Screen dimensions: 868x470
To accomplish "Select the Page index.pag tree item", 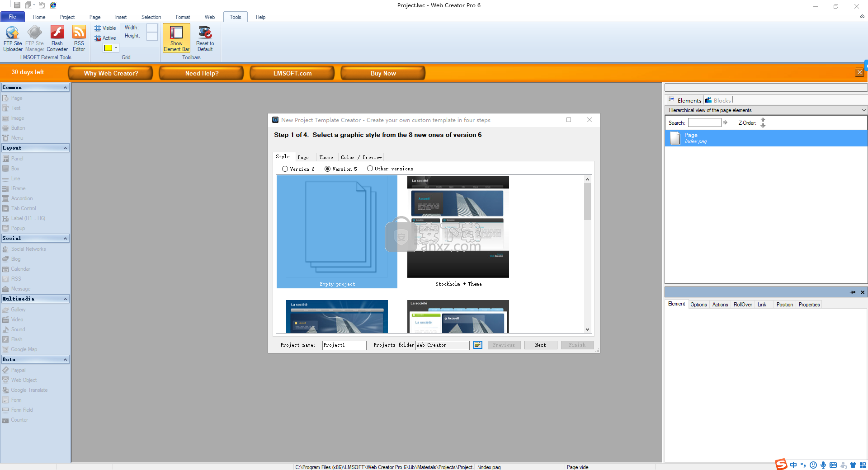I will [x=766, y=138].
